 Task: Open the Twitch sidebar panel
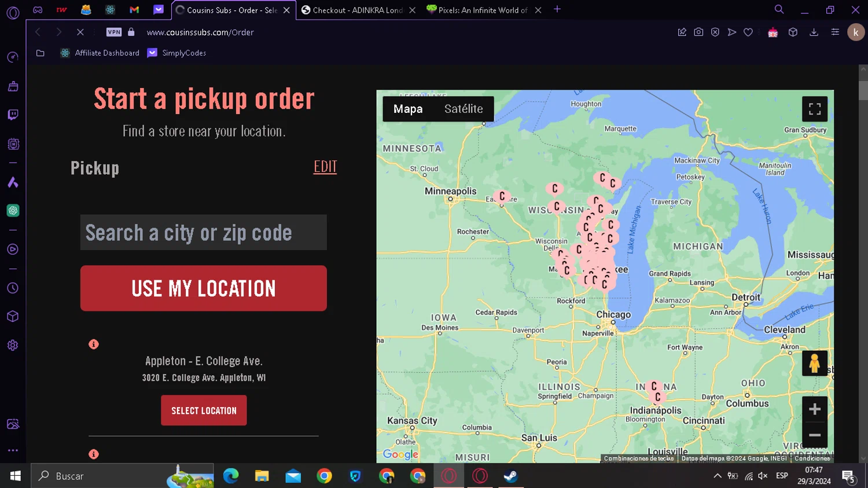coord(13,115)
